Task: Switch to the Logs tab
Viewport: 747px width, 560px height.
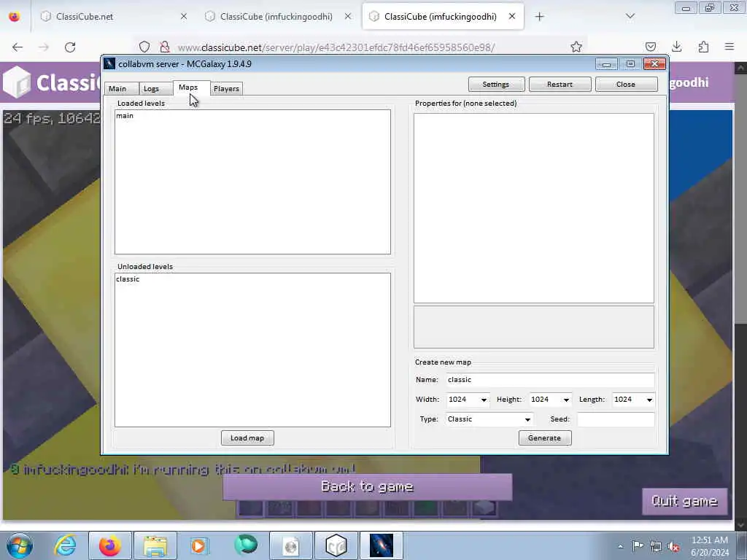Action: click(x=152, y=88)
